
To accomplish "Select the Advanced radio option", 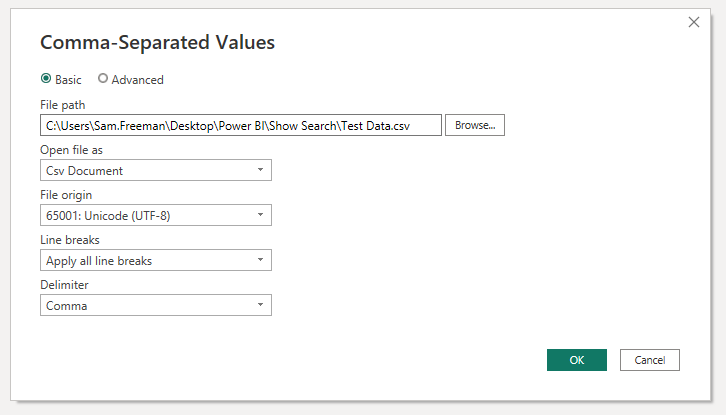I will (103, 79).
